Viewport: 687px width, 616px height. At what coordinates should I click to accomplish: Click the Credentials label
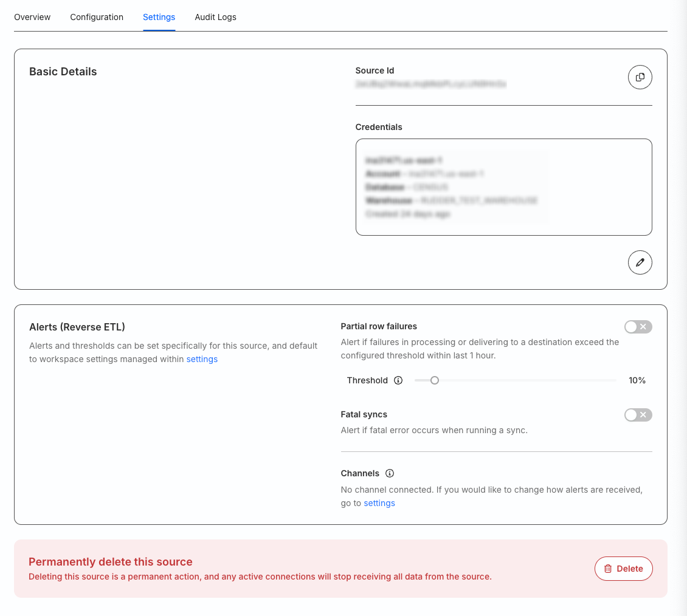(379, 127)
